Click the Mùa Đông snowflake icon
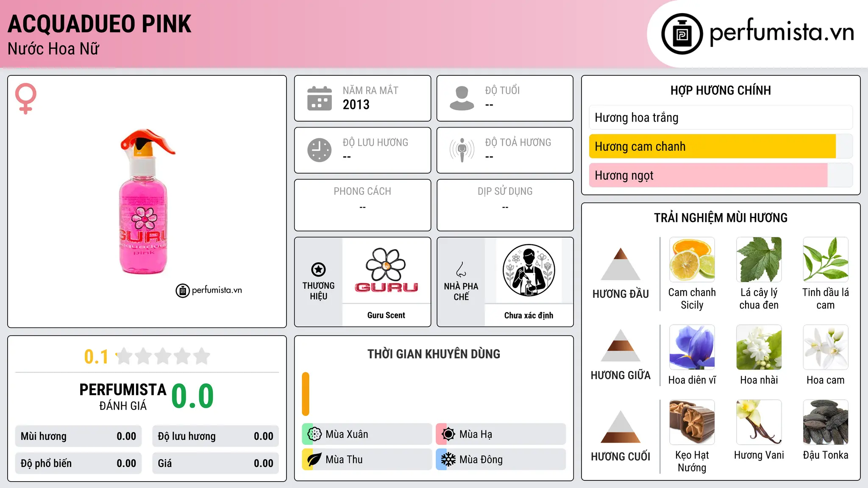Viewport: 868px width, 488px height. (x=448, y=460)
